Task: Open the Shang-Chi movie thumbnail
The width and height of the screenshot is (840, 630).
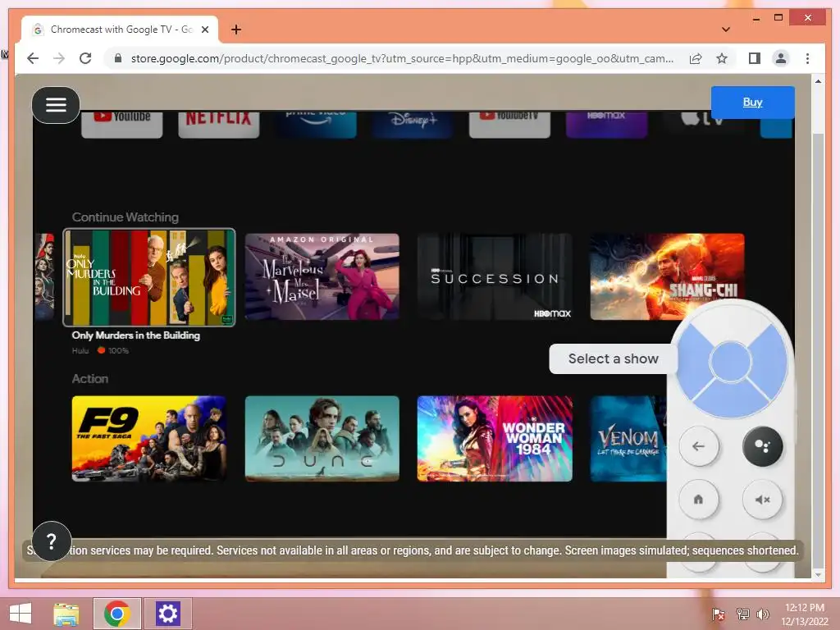Action: coord(667,276)
